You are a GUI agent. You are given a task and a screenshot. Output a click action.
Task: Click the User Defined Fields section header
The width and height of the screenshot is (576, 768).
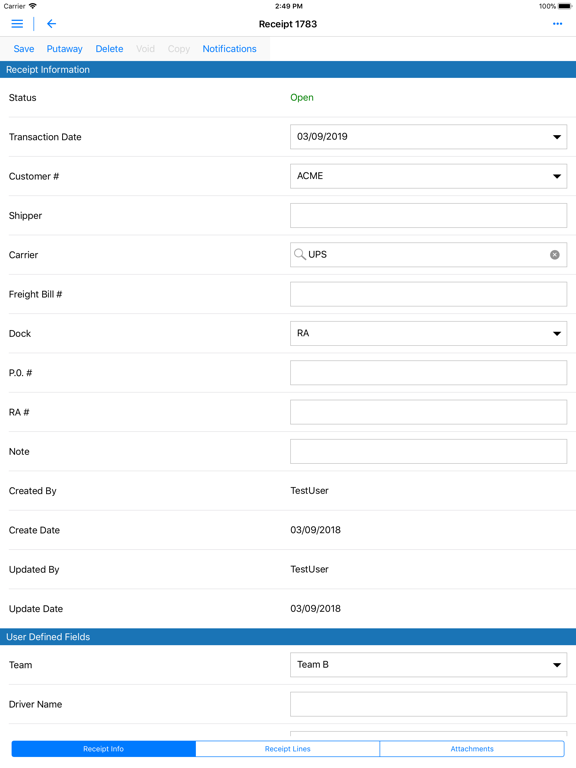288,637
